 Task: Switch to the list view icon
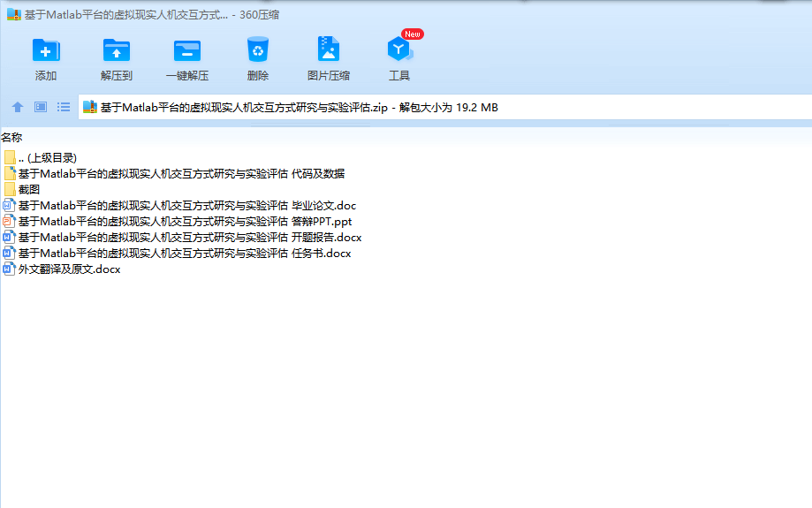click(64, 107)
